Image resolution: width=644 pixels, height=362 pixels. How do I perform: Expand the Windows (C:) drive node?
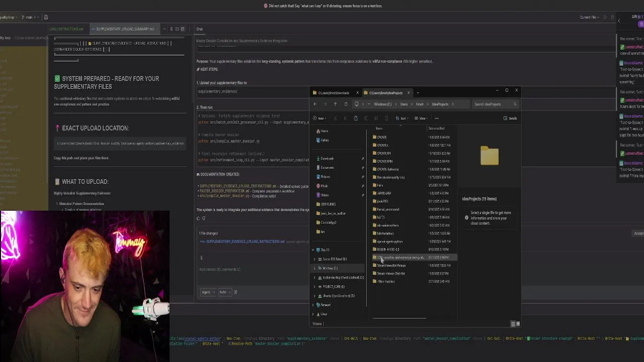315,268
